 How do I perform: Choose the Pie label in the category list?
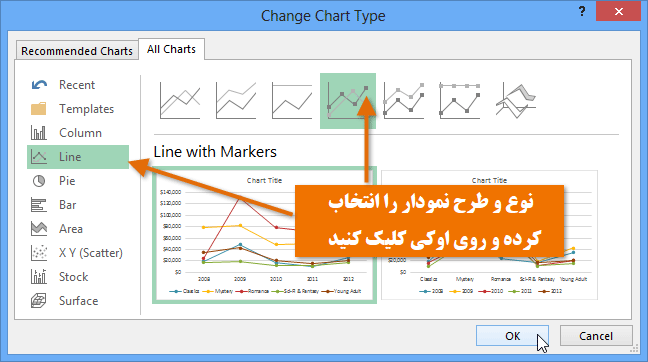(67, 181)
